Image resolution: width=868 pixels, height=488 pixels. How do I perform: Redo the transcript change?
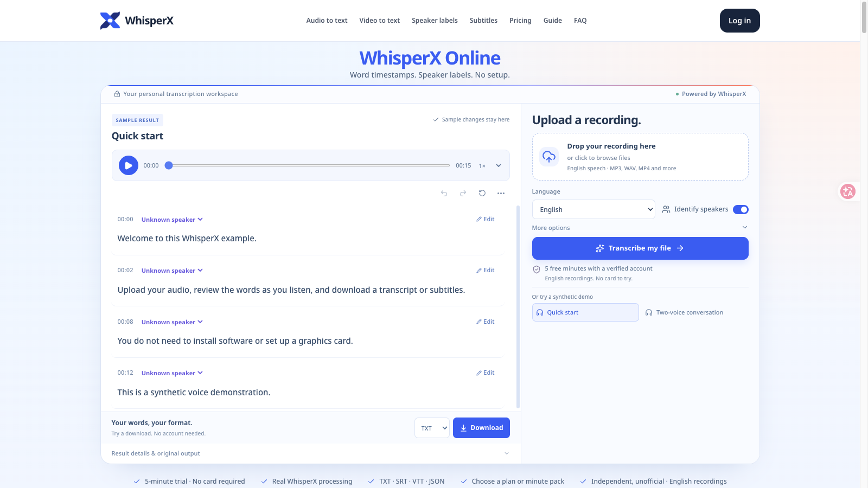tap(463, 193)
